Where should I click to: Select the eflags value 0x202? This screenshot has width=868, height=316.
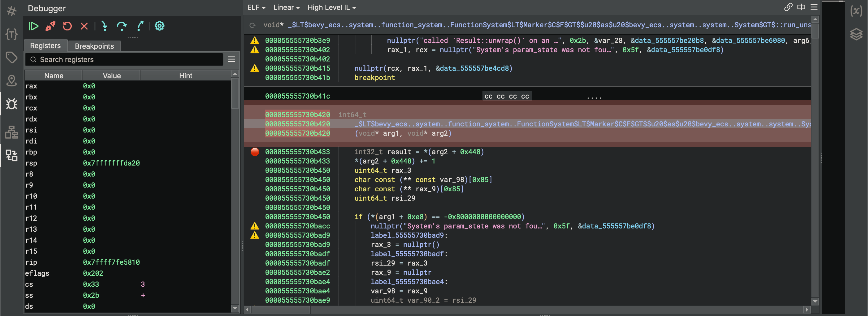tap(93, 274)
